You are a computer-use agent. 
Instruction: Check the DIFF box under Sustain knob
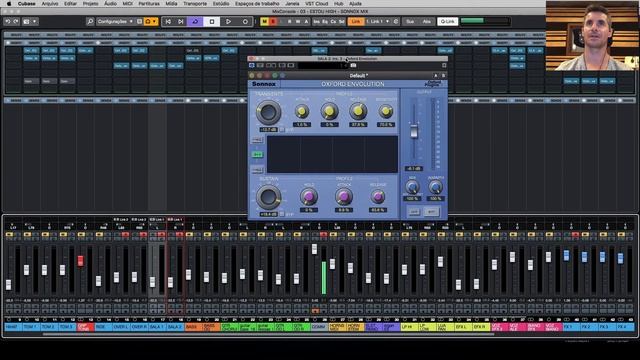point(282,214)
